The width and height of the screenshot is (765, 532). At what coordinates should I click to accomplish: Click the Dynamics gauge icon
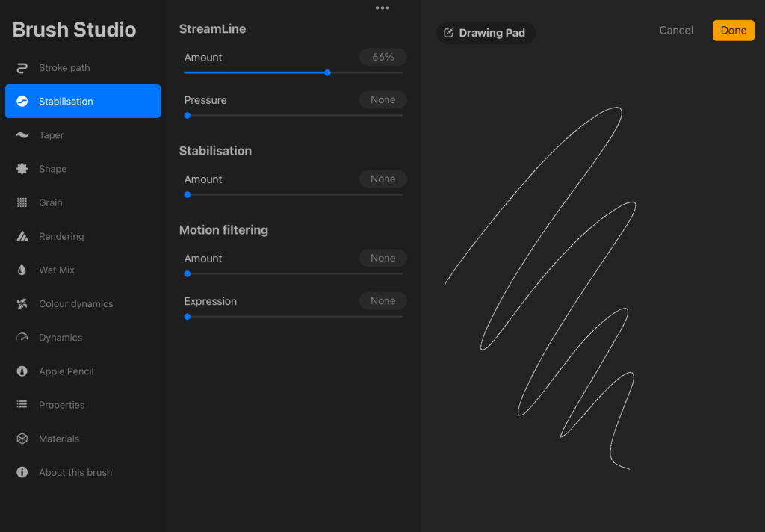click(x=22, y=337)
